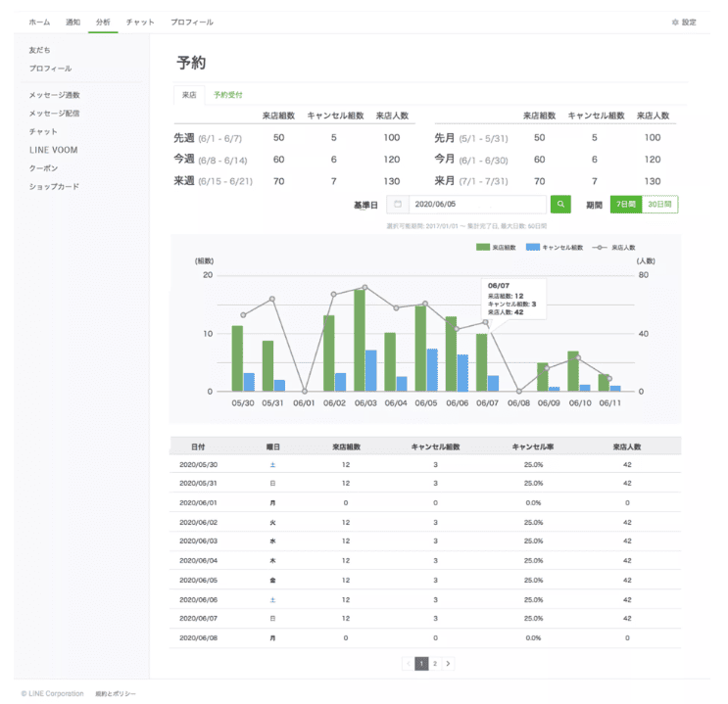
Task: Open メッセージ配信 in the sidebar
Action: pyautogui.click(x=55, y=114)
